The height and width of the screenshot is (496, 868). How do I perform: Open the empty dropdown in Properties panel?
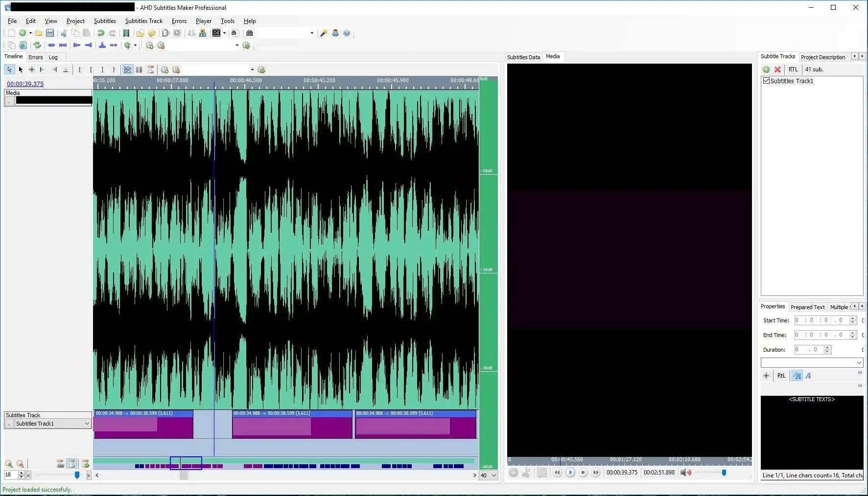click(812, 362)
